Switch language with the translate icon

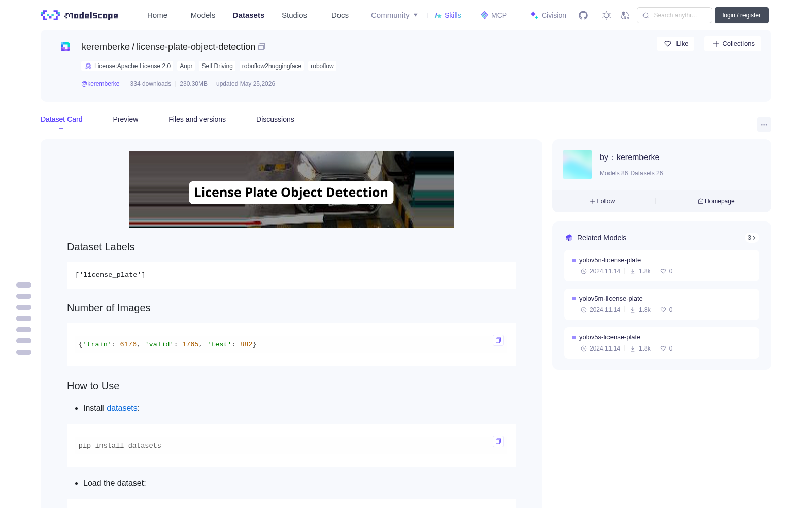[625, 15]
